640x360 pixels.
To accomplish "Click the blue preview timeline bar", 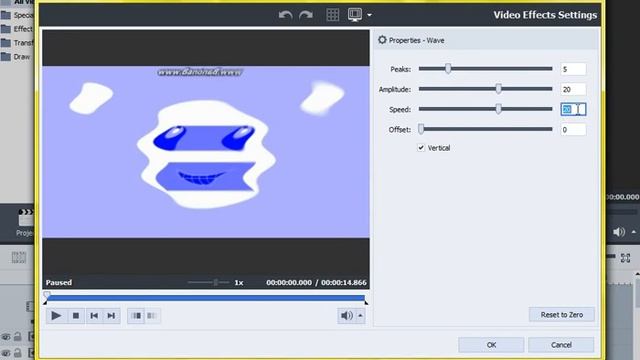I will point(206,298).
